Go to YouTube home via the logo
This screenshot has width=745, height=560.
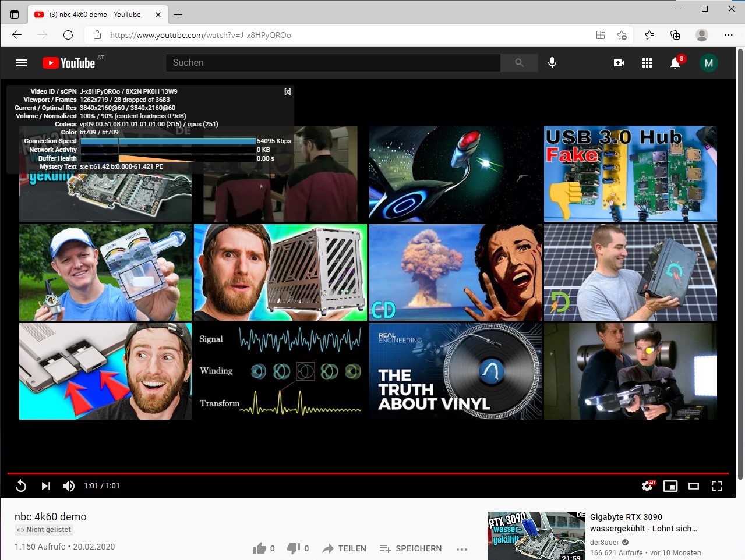[x=69, y=63]
